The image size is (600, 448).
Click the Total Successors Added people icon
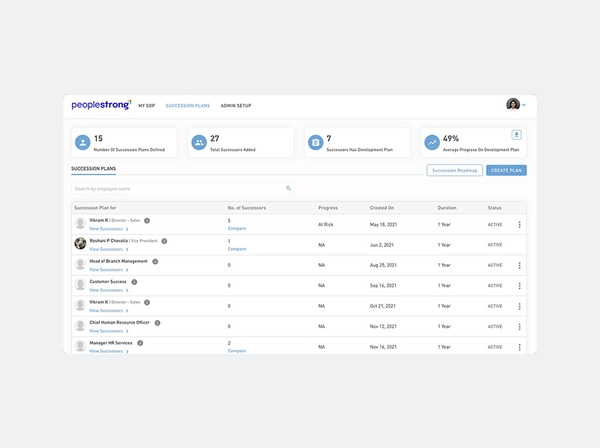(x=199, y=143)
